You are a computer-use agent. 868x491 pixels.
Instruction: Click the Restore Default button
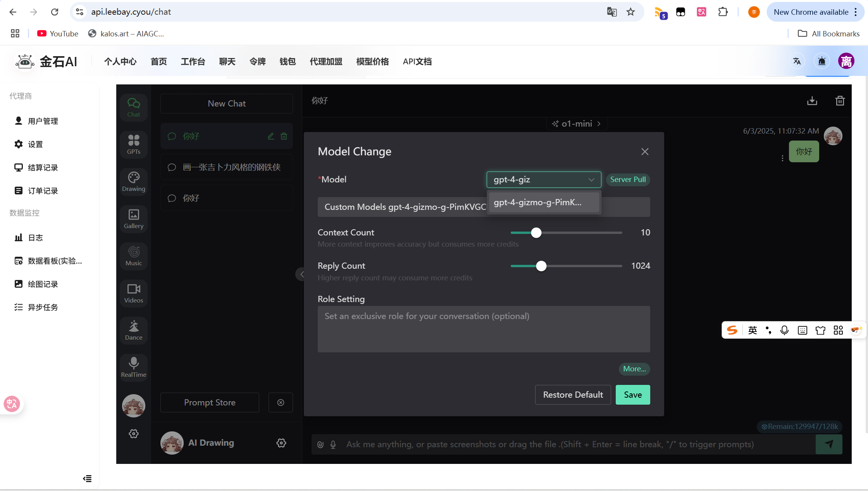pyautogui.click(x=573, y=395)
